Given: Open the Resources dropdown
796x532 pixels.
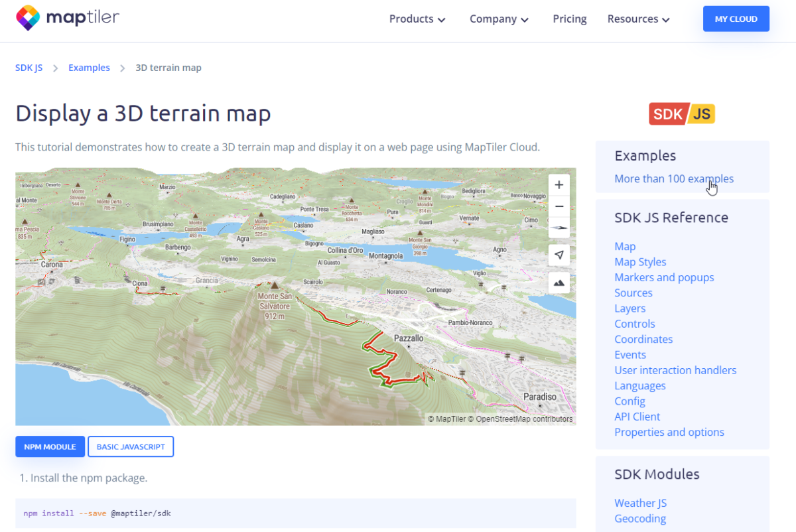Looking at the screenshot, I should 637,19.
